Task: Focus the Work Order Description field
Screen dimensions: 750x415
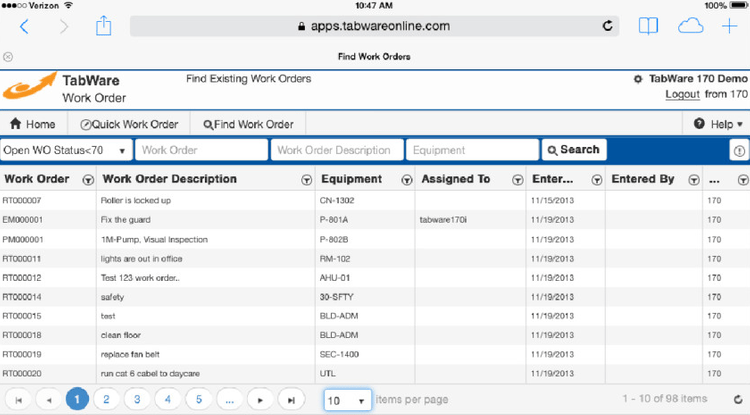Action: click(x=337, y=150)
